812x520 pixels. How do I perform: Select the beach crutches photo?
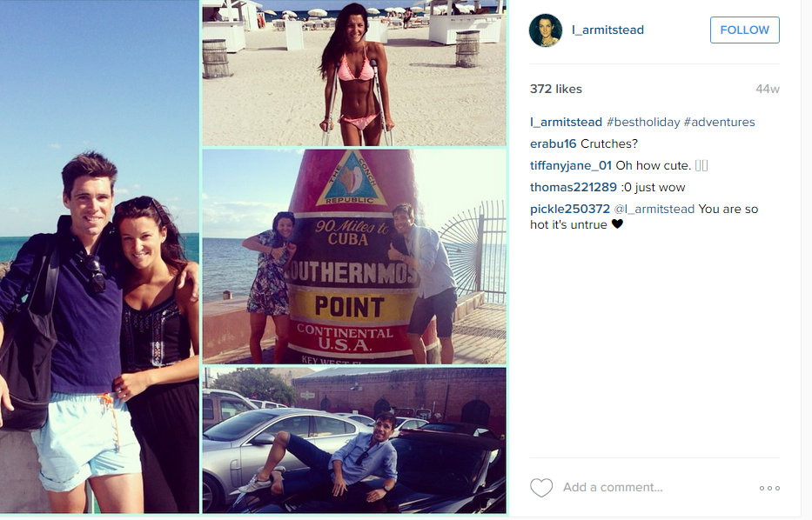(x=353, y=73)
